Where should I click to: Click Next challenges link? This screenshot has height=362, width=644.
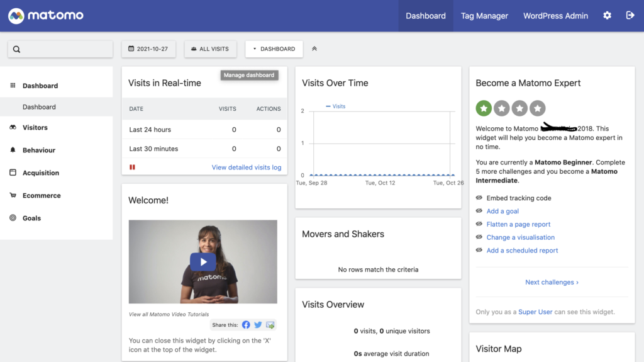(552, 282)
